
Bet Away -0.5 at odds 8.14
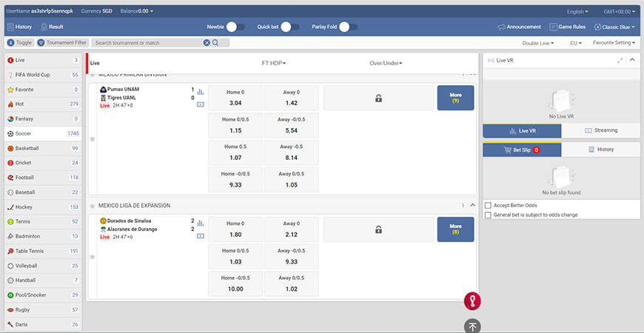[x=292, y=152]
